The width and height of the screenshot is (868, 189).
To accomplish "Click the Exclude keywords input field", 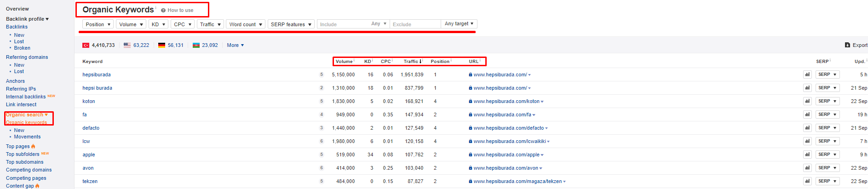I will [415, 24].
